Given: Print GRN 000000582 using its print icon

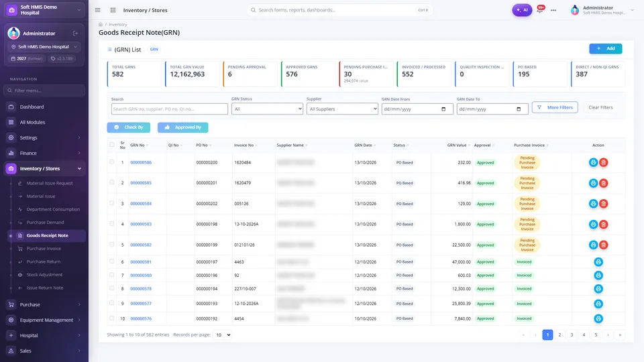Looking at the screenshot, I should coord(593,245).
